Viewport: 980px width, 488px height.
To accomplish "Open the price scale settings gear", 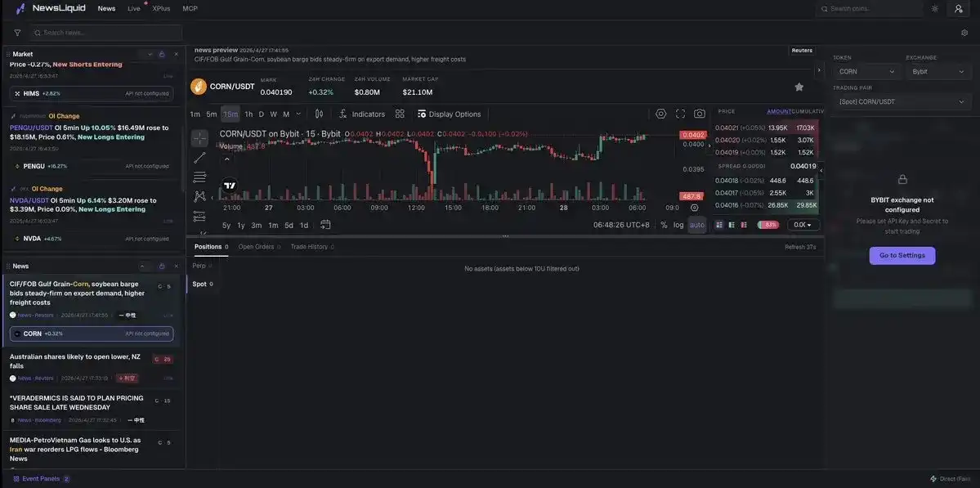I will click(x=695, y=208).
